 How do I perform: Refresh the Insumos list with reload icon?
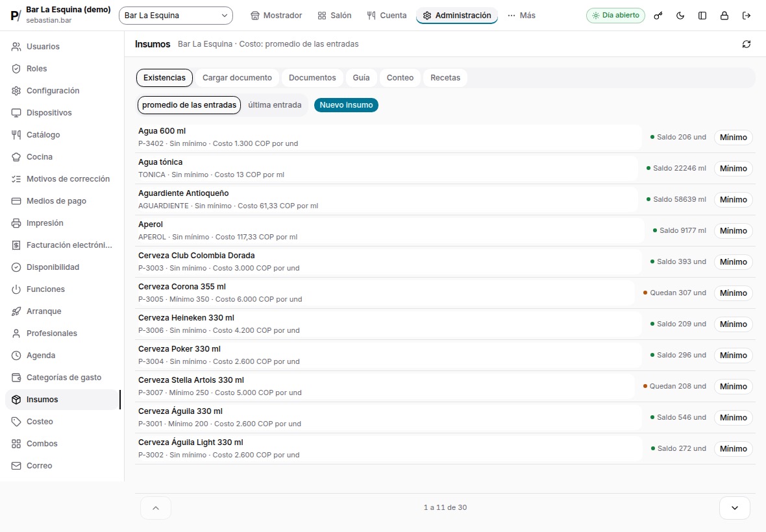pyautogui.click(x=746, y=44)
